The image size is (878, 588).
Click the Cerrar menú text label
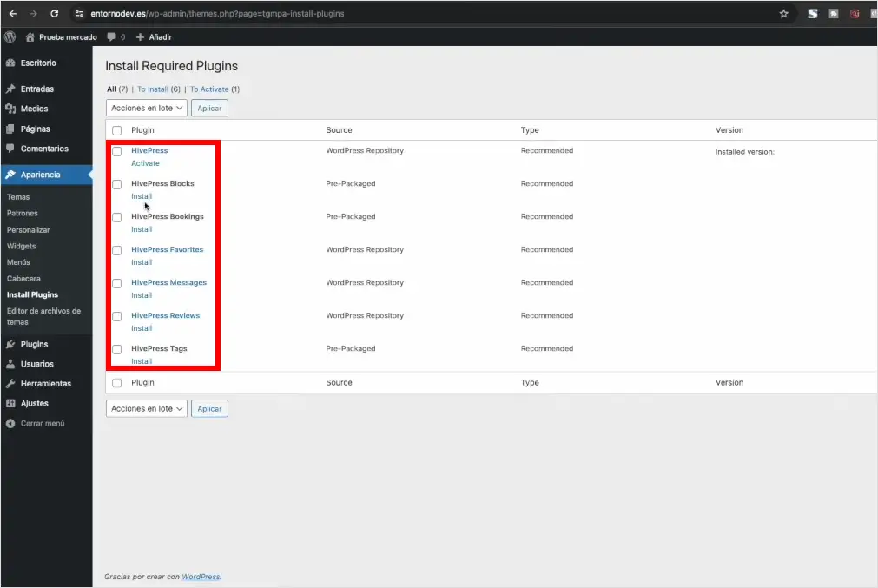pos(43,423)
